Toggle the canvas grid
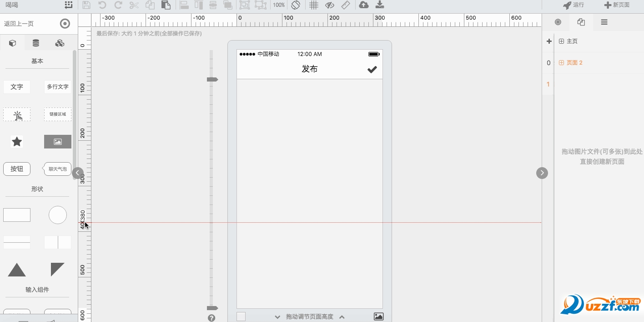Screen dimensions: 644x322 314,5
